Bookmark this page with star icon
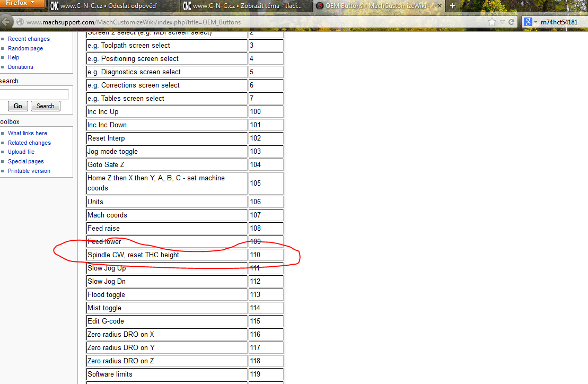 492,22
